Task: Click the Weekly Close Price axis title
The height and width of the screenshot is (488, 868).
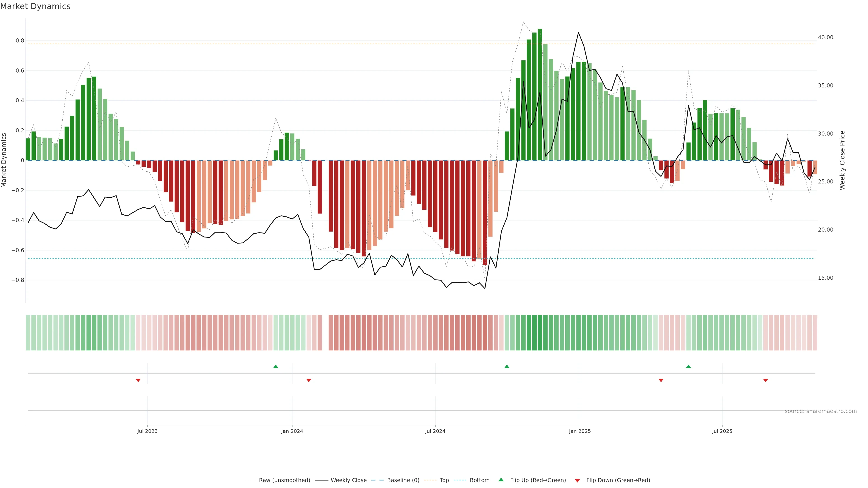Action: click(x=842, y=160)
